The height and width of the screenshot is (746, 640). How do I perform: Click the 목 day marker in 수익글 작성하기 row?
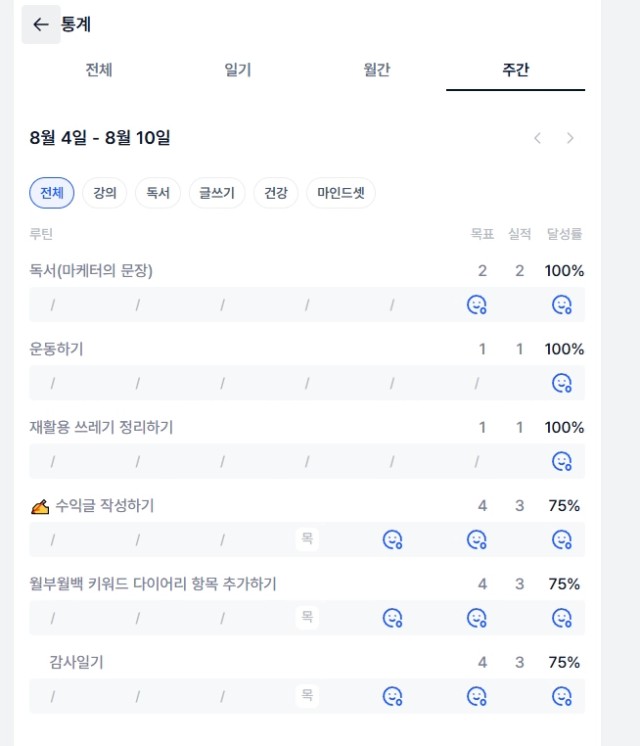pyautogui.click(x=307, y=539)
